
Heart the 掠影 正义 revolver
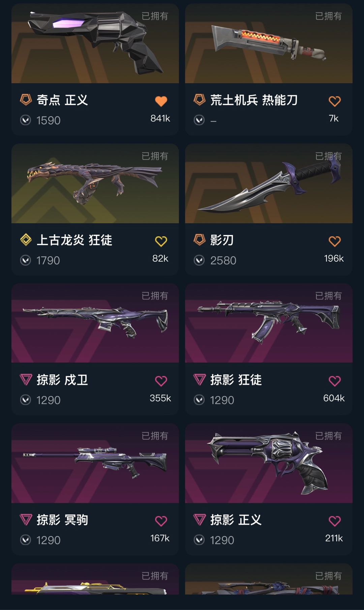(x=335, y=521)
